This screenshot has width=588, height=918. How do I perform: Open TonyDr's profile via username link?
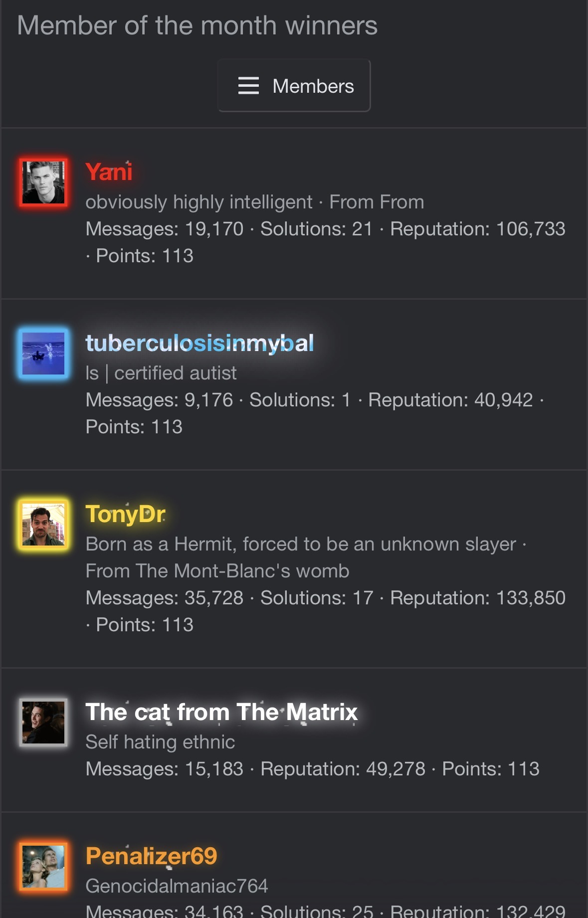click(x=125, y=514)
